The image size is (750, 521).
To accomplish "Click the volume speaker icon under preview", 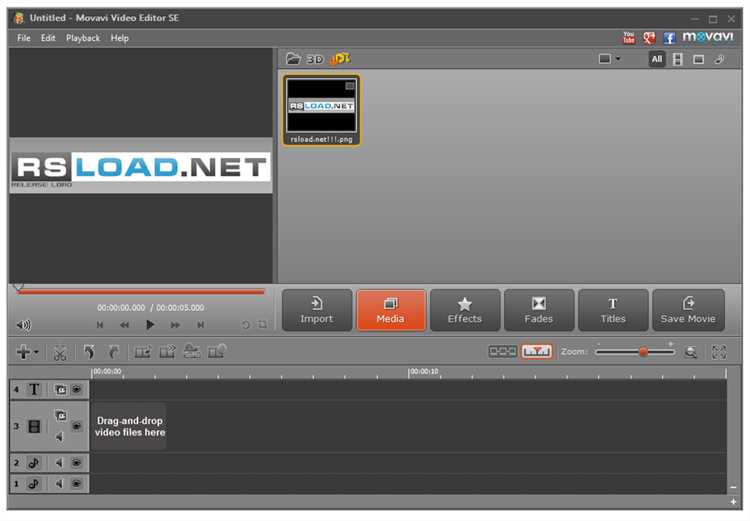I will [x=23, y=325].
